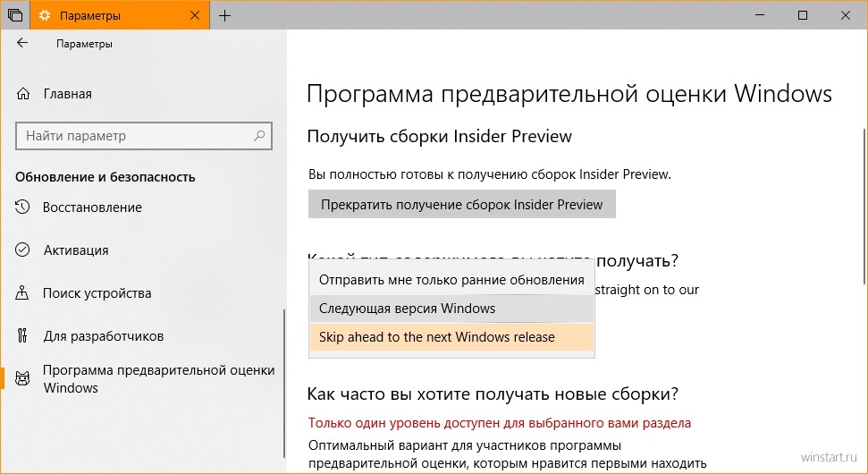This screenshot has height=474, width=868.
Task: Click Прекратить получение сборок Insider Preview button
Action: [x=461, y=204]
